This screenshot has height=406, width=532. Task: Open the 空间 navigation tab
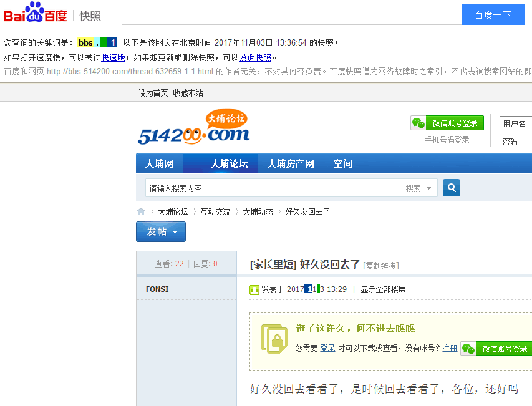coord(342,163)
